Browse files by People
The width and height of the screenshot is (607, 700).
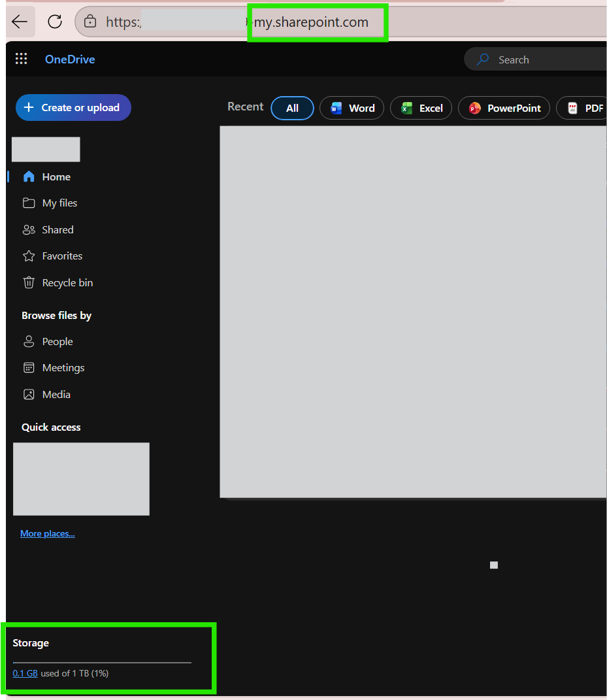tap(57, 342)
